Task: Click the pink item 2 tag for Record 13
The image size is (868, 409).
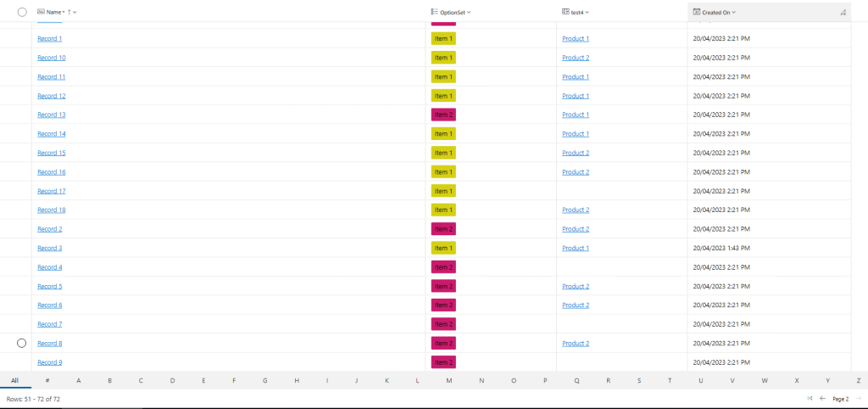Action: pyautogui.click(x=443, y=115)
